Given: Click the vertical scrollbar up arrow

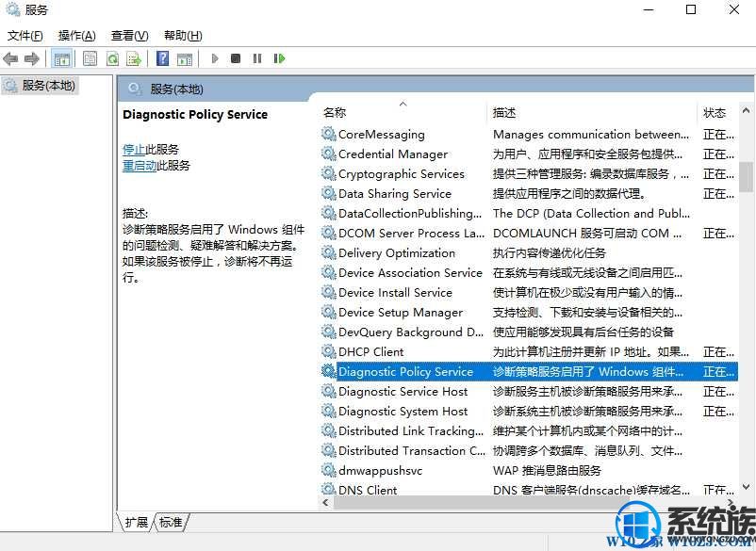Looking at the screenshot, I should [x=746, y=111].
